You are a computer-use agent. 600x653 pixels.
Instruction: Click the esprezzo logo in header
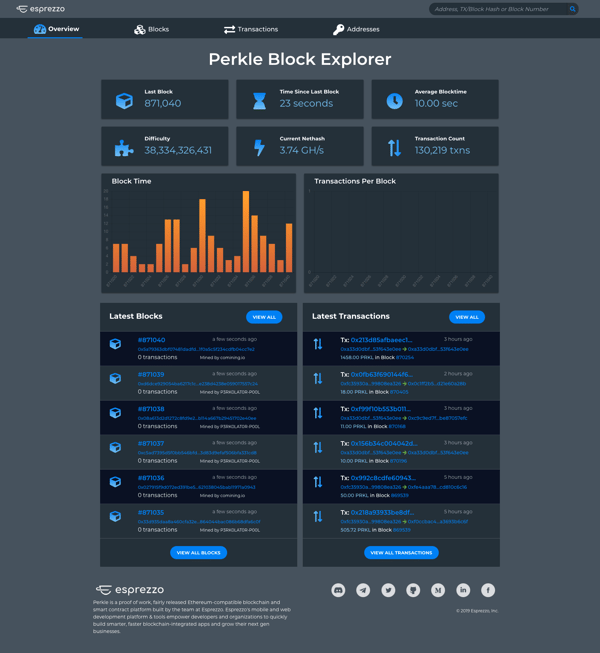click(x=40, y=9)
